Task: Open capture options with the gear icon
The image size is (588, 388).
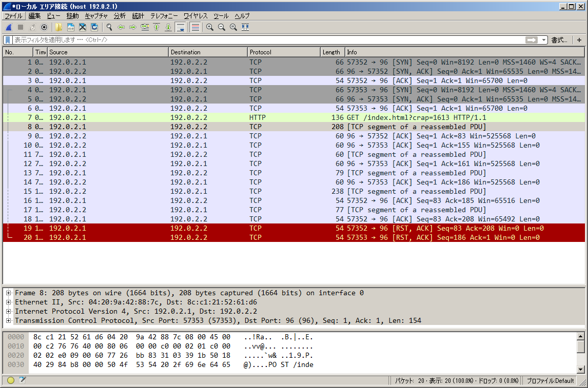Action: (x=45, y=27)
